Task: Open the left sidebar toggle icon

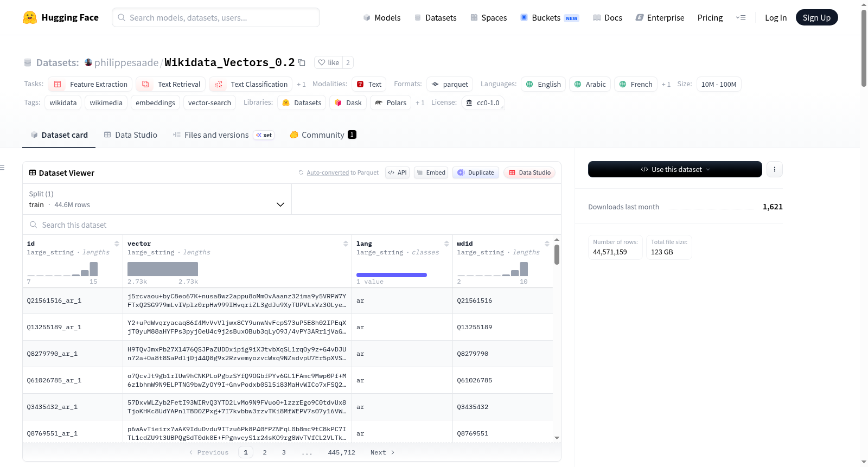Action: pyautogui.click(x=2, y=168)
